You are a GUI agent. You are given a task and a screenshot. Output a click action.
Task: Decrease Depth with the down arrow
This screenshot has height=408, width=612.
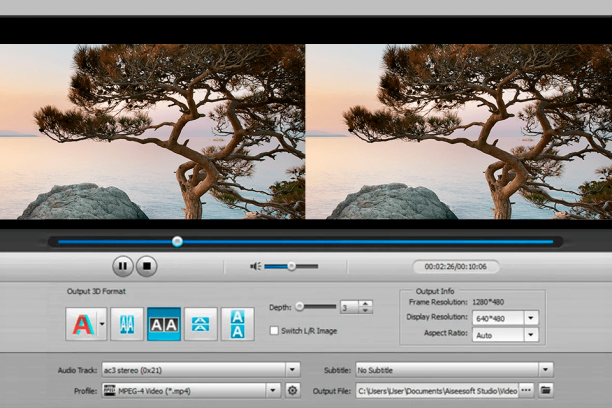(x=365, y=310)
